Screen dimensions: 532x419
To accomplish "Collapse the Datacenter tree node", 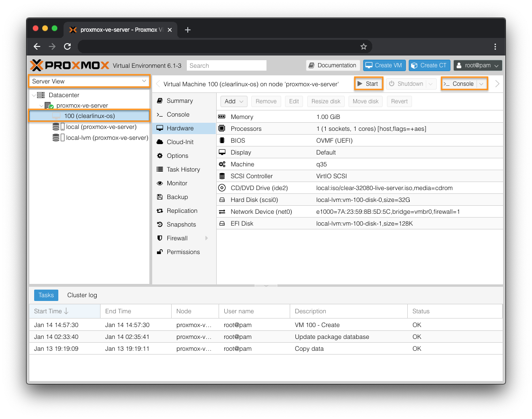I will (x=34, y=95).
